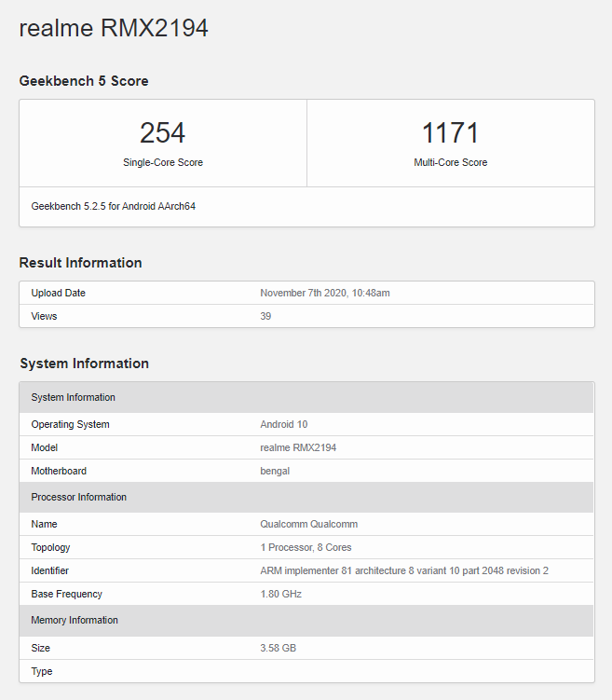Click the Single-Core Score label

(163, 162)
